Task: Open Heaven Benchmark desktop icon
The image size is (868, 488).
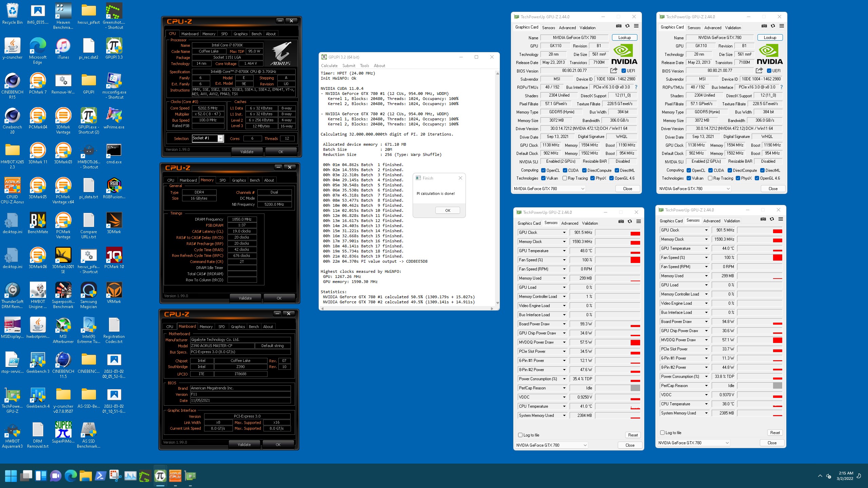Action: (63, 17)
